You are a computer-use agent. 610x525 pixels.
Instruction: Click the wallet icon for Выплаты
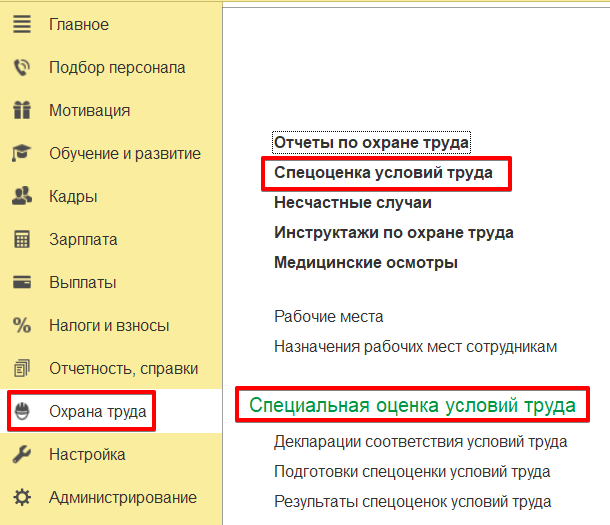coord(22,282)
